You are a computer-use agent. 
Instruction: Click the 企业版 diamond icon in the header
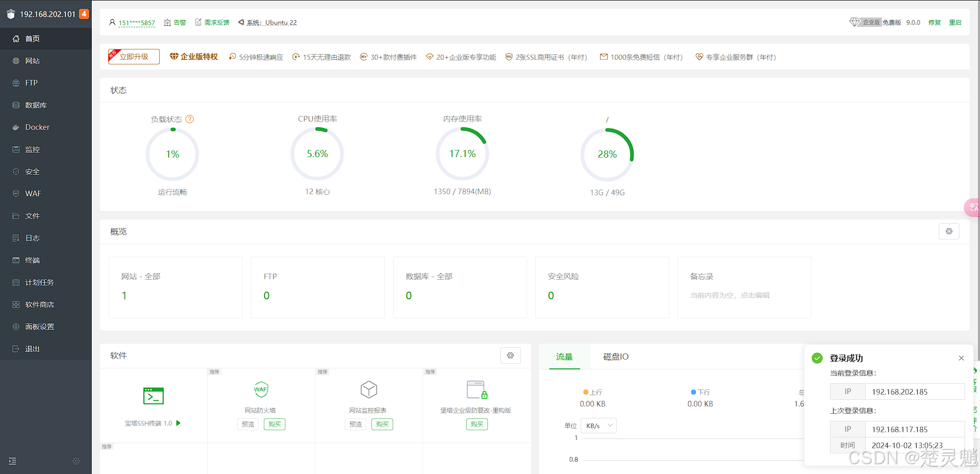click(x=854, y=22)
